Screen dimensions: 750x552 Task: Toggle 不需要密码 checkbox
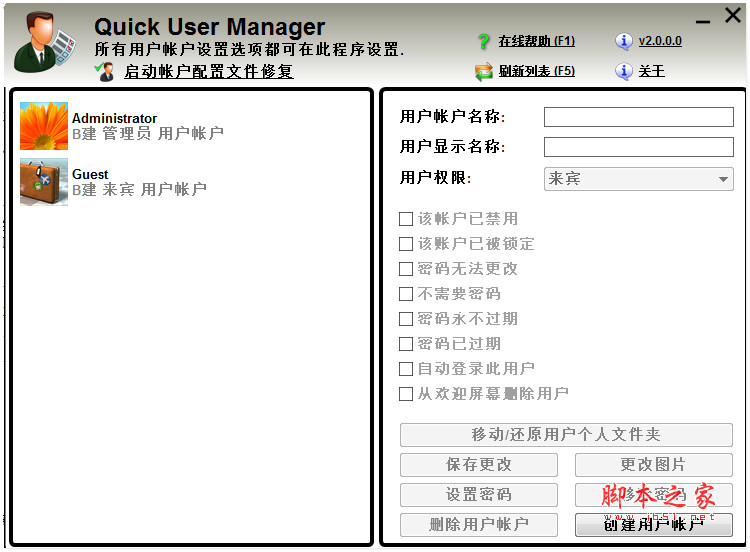point(406,294)
